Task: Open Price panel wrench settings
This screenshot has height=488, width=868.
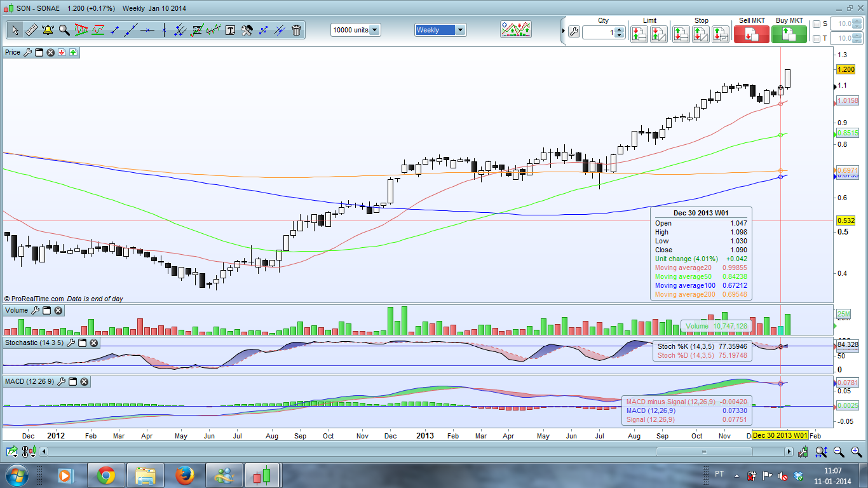Action: [27, 52]
